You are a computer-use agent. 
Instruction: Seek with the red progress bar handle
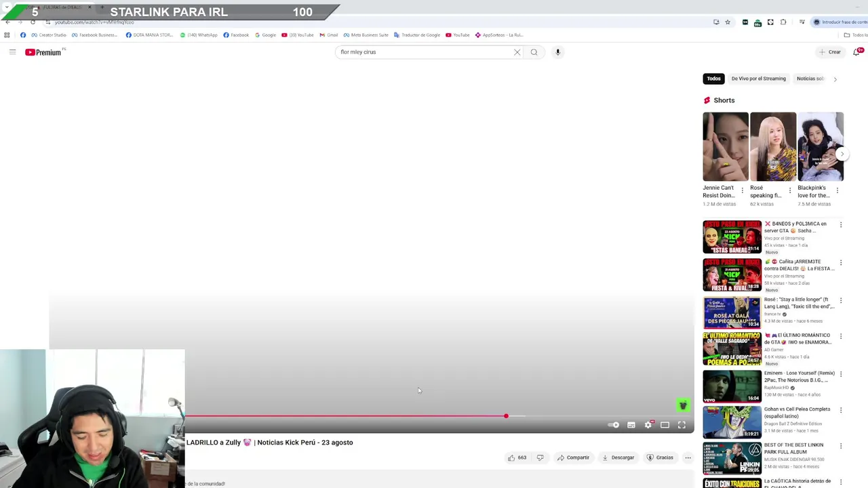(506, 415)
